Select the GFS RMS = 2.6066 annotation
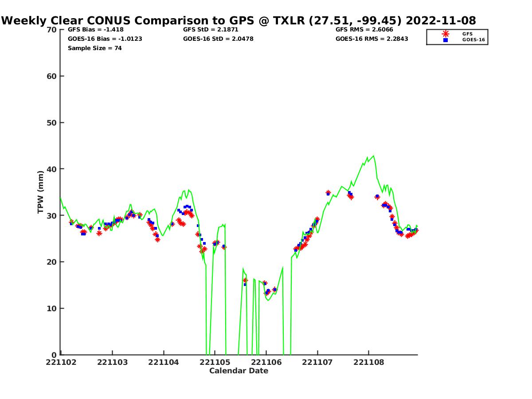Screen dimensions: 532x399 pyautogui.click(x=364, y=30)
